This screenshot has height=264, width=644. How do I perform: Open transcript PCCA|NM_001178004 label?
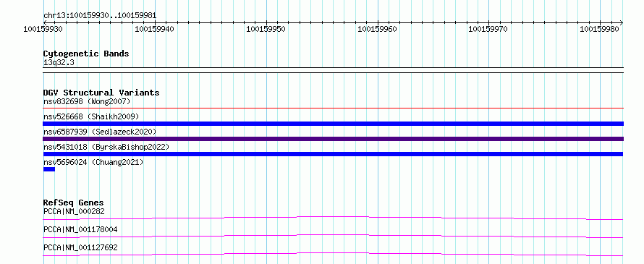point(80,229)
